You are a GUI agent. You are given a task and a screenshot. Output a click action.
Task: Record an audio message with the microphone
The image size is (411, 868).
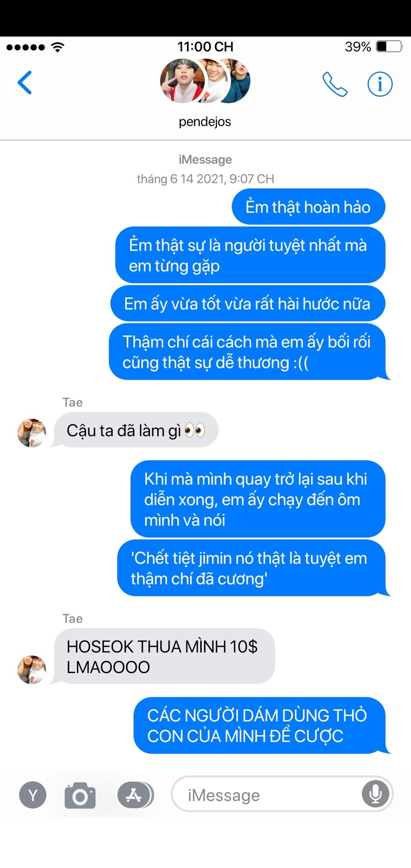[375, 794]
